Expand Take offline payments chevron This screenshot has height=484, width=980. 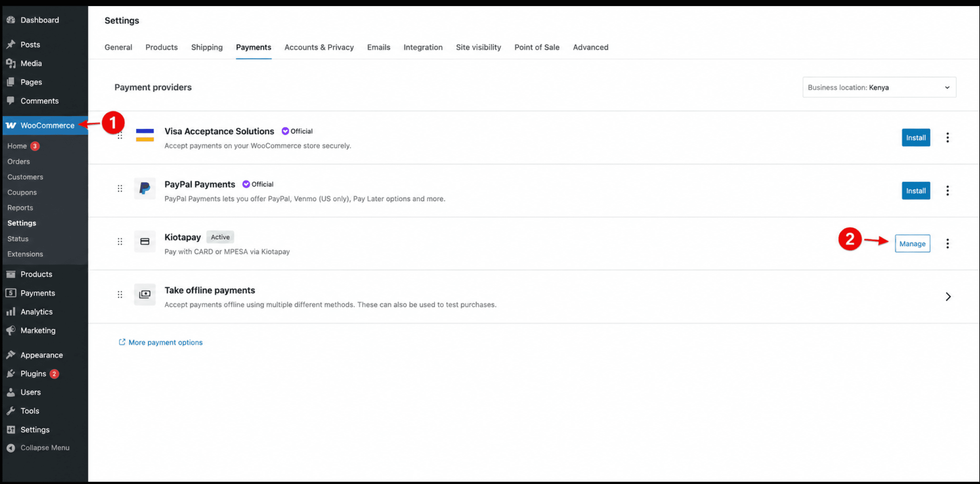click(x=948, y=297)
